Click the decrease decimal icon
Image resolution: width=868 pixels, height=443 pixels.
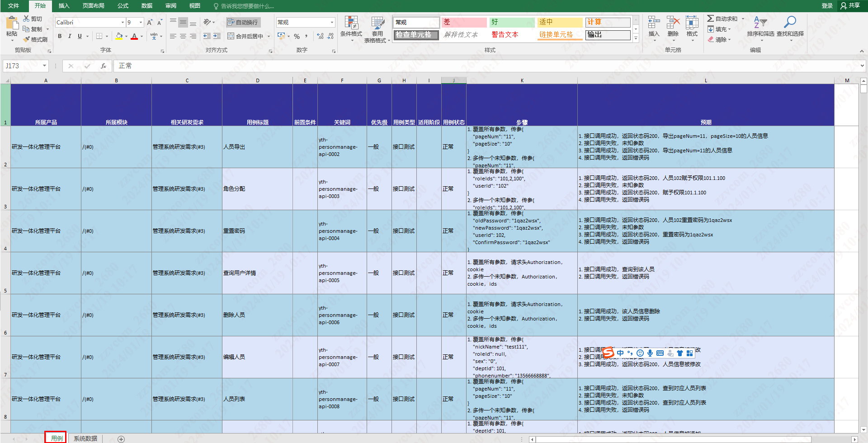click(330, 36)
